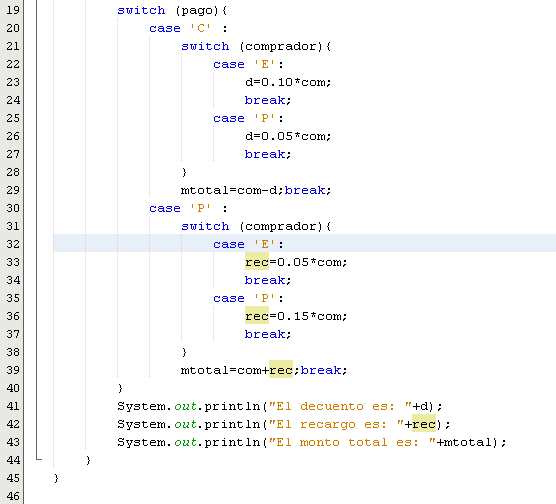Click the string "El monto total es: "
This screenshot has height=504, width=556.
[352, 442]
